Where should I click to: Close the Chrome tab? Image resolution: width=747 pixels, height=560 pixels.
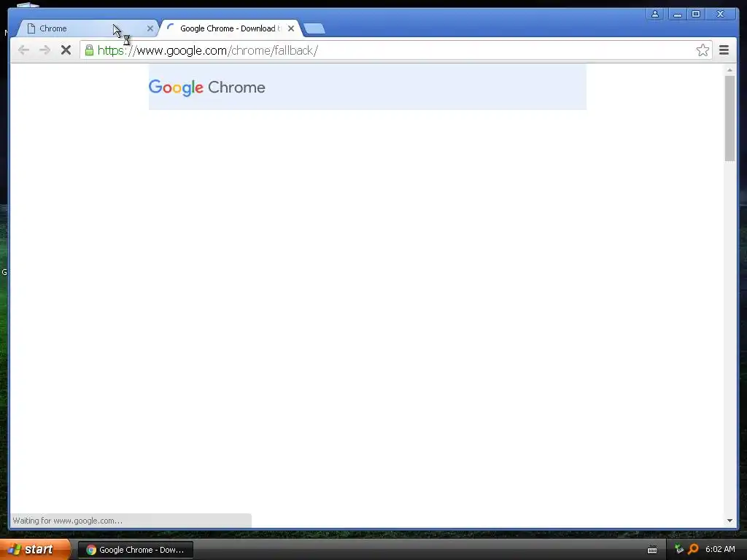point(150,28)
